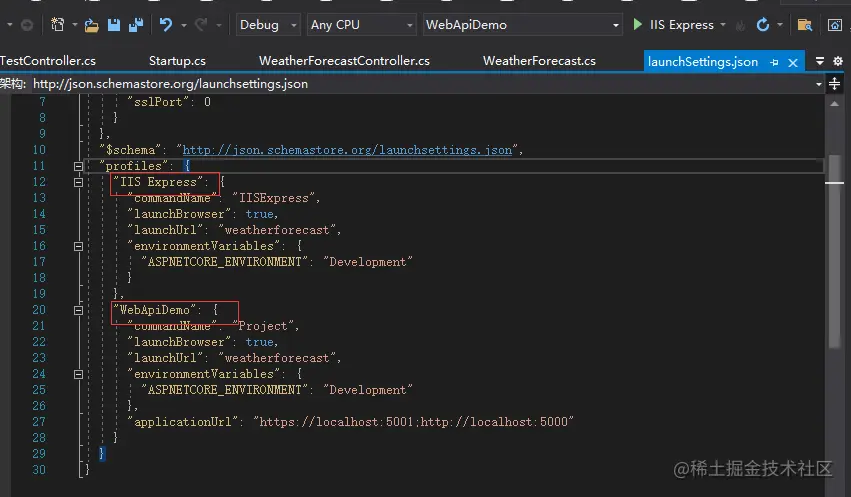Image resolution: width=851 pixels, height=497 pixels.
Task: Open the Any CPU platform dropdown
Action: tap(361, 25)
